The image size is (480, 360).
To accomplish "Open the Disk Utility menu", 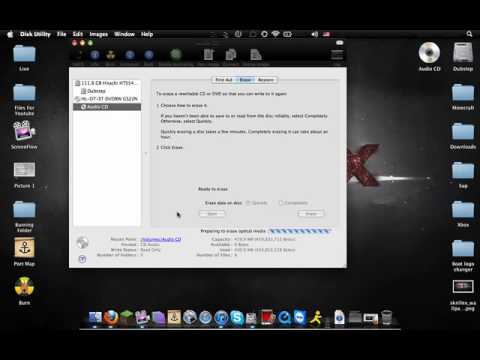I will tap(35, 34).
